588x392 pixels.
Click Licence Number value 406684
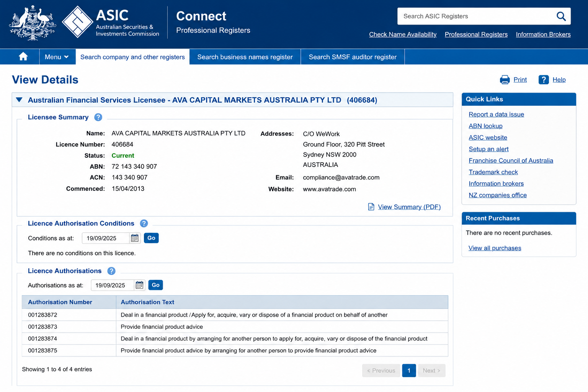(122, 144)
